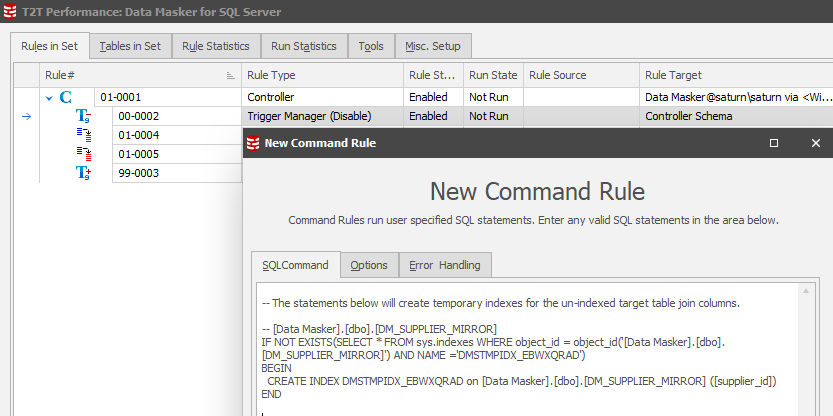
Task: Open the Error Handling tab
Action: [x=445, y=265]
